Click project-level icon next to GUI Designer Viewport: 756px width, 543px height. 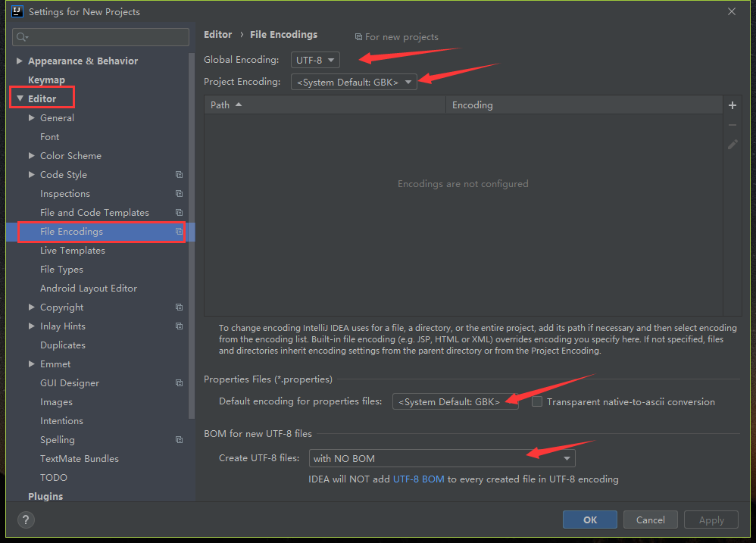(x=179, y=382)
